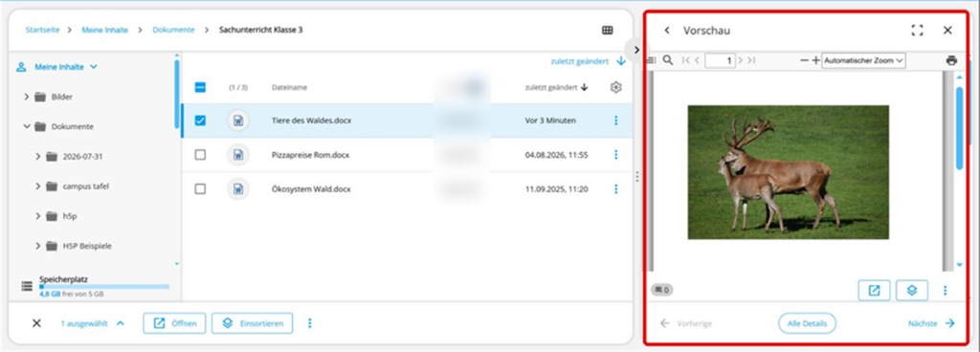980x352 pixels.
Task: Click Word file icon of Pizzapreise Rom.docx
Action: (238, 155)
